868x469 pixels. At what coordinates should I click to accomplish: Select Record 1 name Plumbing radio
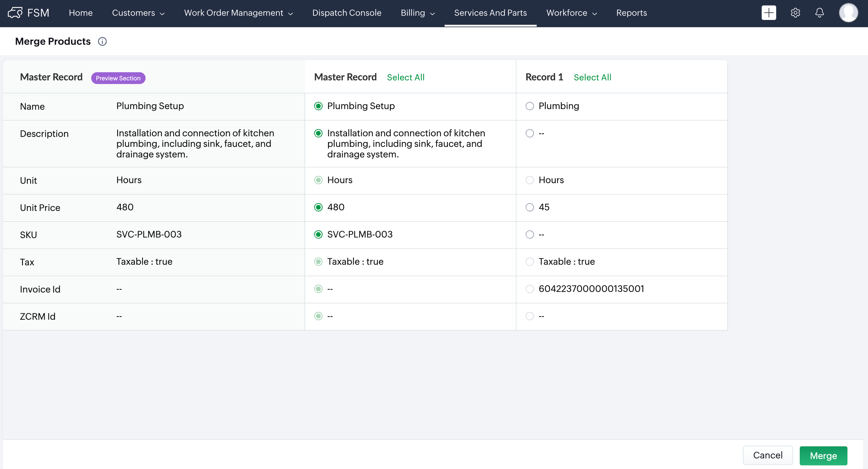pyautogui.click(x=530, y=106)
